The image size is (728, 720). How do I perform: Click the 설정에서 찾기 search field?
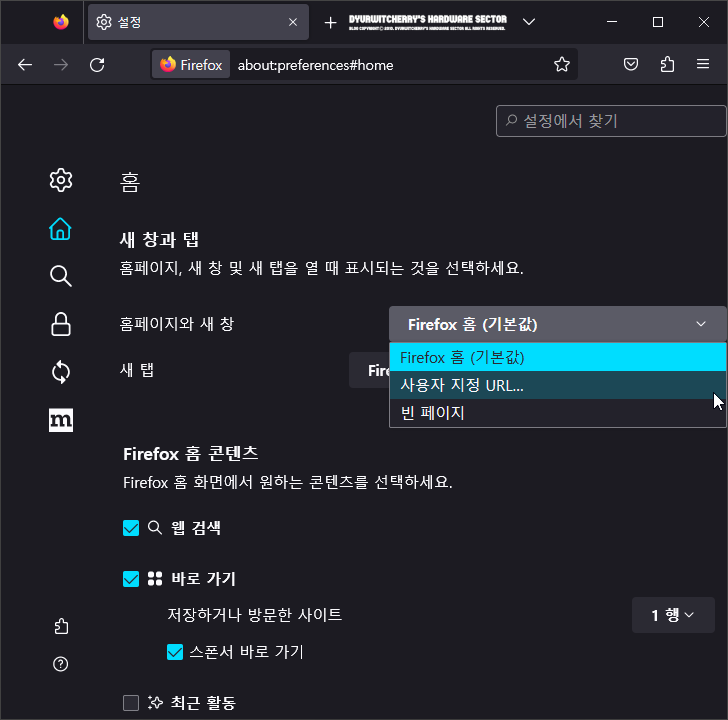coord(611,121)
